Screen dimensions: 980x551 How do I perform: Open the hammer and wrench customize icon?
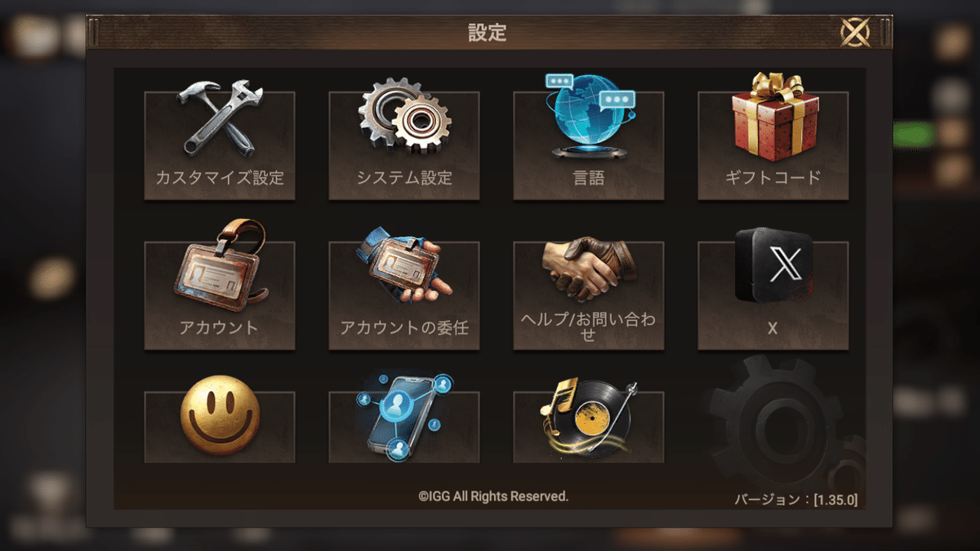point(219,118)
